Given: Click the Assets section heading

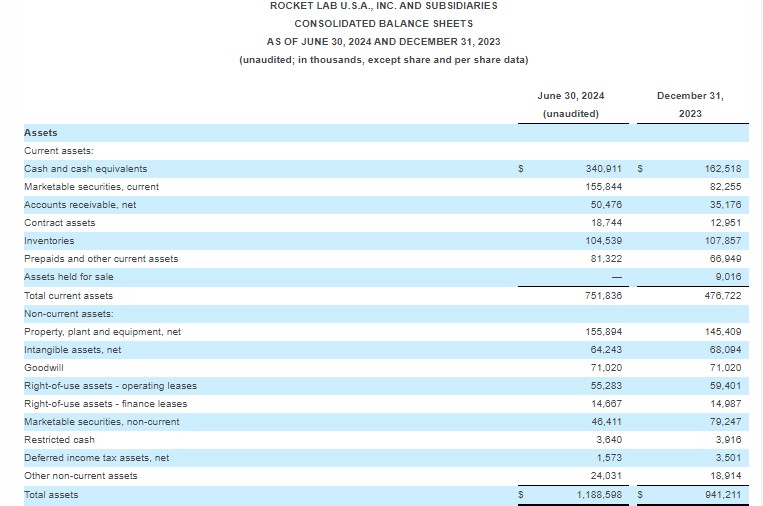Looking at the screenshot, I should [41, 132].
